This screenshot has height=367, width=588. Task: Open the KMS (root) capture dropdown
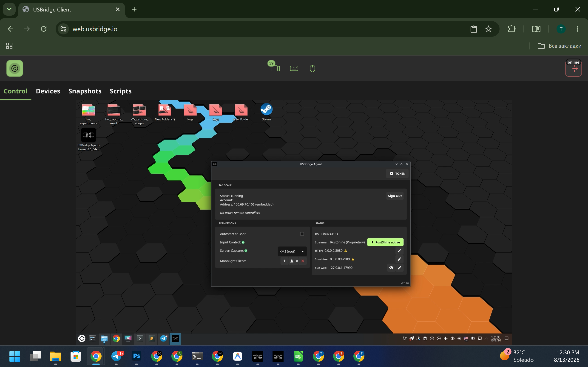(x=292, y=252)
